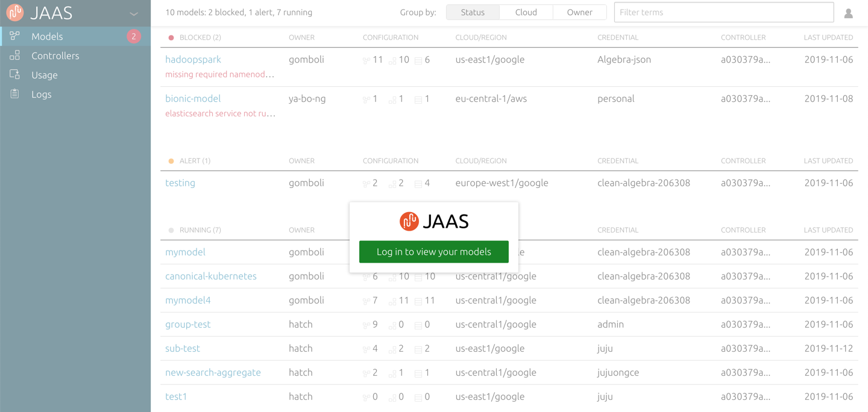This screenshot has width=868, height=412.
Task: Collapse the RUNNING models section
Action: (200, 229)
